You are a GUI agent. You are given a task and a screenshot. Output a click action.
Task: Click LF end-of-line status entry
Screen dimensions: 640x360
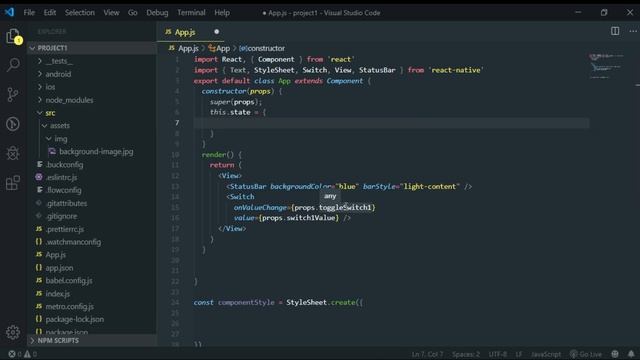pos(518,354)
